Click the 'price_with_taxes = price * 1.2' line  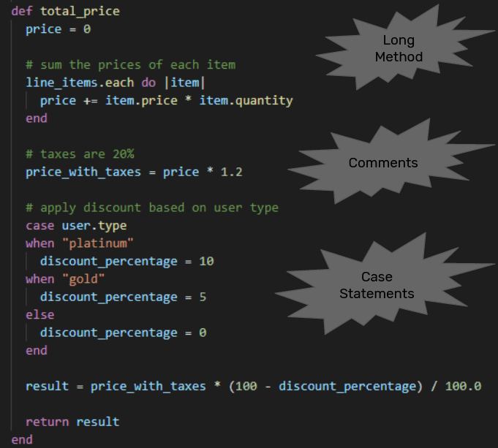pos(134,172)
